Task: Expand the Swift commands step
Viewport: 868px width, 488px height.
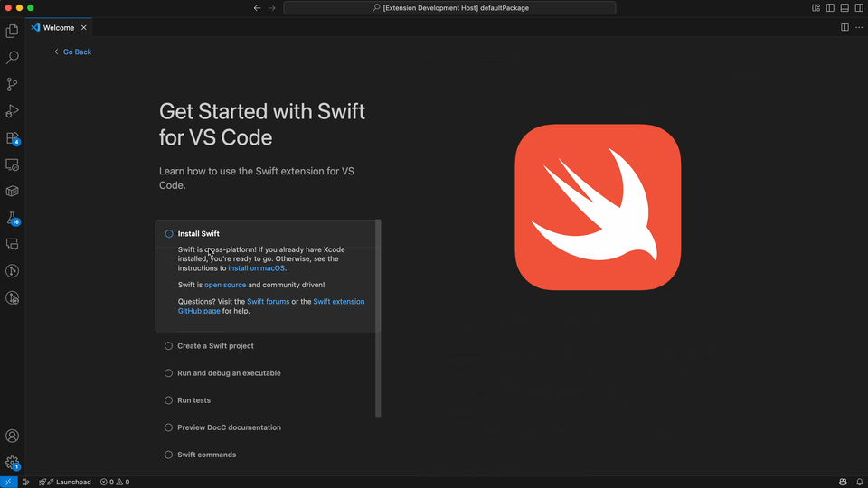Action: [206, 455]
